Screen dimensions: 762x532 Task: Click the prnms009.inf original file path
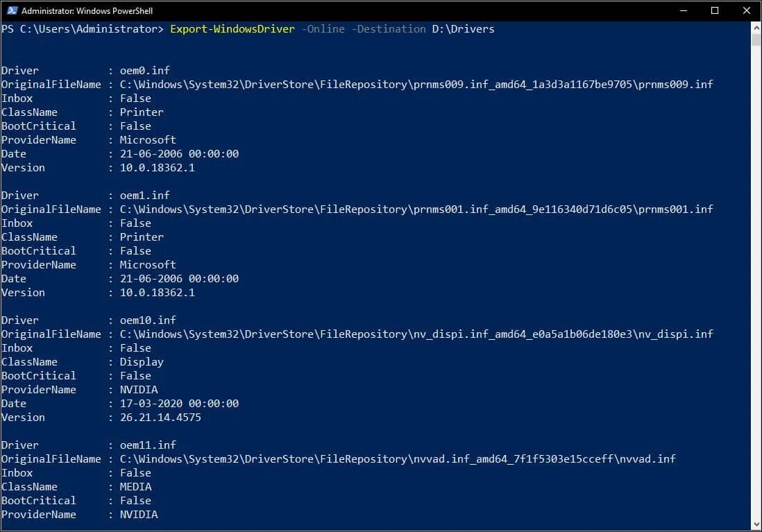pos(416,85)
